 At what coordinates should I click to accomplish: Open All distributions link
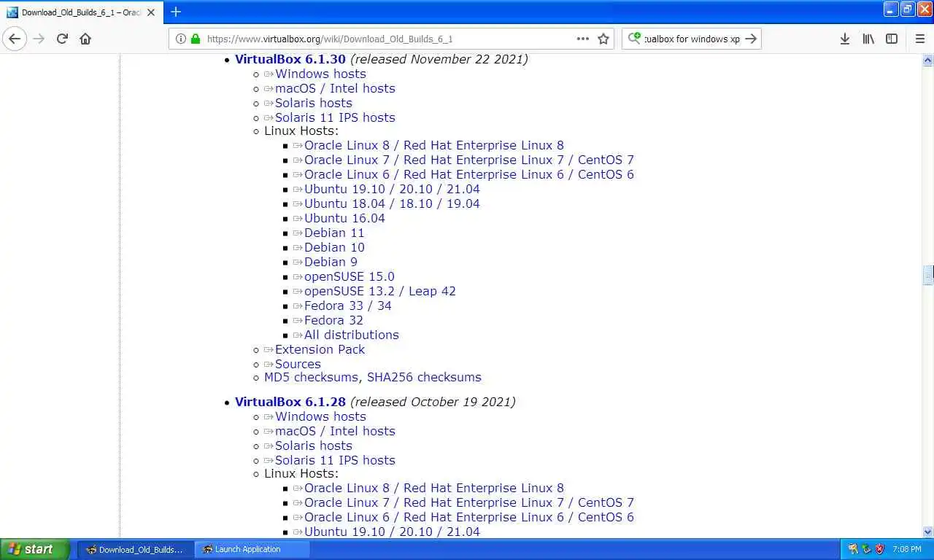click(352, 335)
